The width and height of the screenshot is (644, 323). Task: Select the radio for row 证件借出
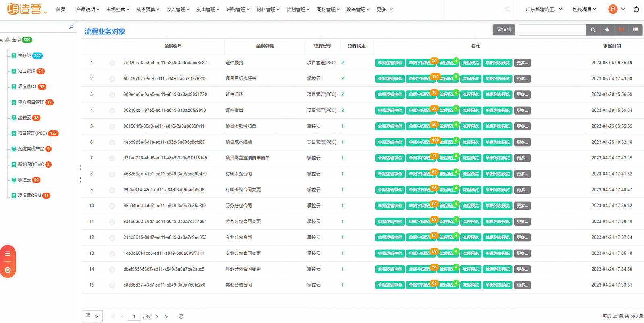(x=112, y=111)
